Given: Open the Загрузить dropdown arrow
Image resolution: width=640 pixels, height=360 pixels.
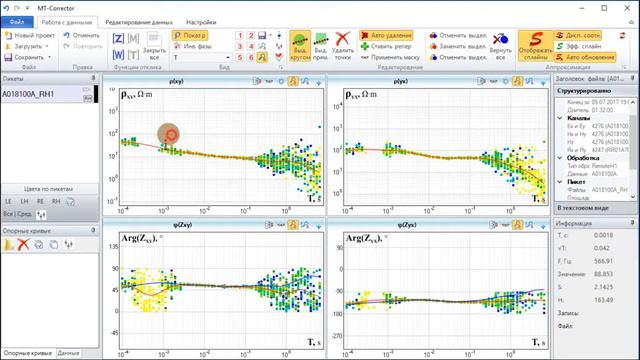Looking at the screenshot, I should tap(47, 47).
